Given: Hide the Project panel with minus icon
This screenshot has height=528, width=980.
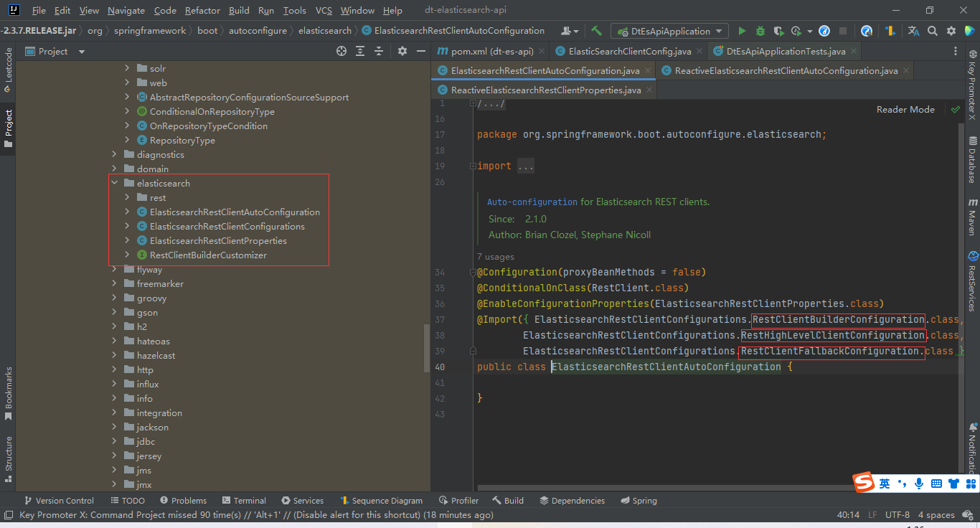Looking at the screenshot, I should (421, 51).
